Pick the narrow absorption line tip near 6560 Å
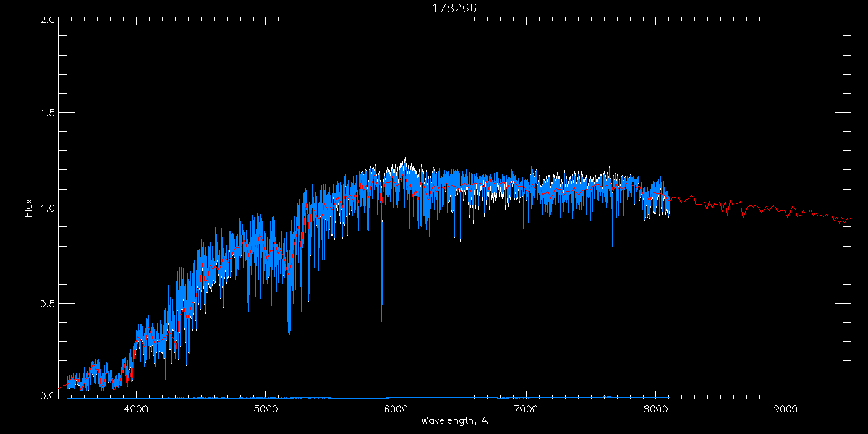 tap(469, 276)
